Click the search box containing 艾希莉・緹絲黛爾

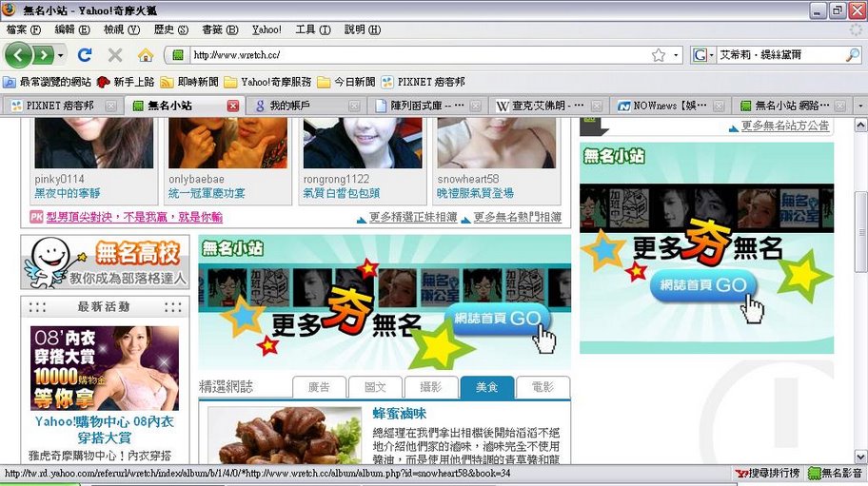tap(780, 55)
